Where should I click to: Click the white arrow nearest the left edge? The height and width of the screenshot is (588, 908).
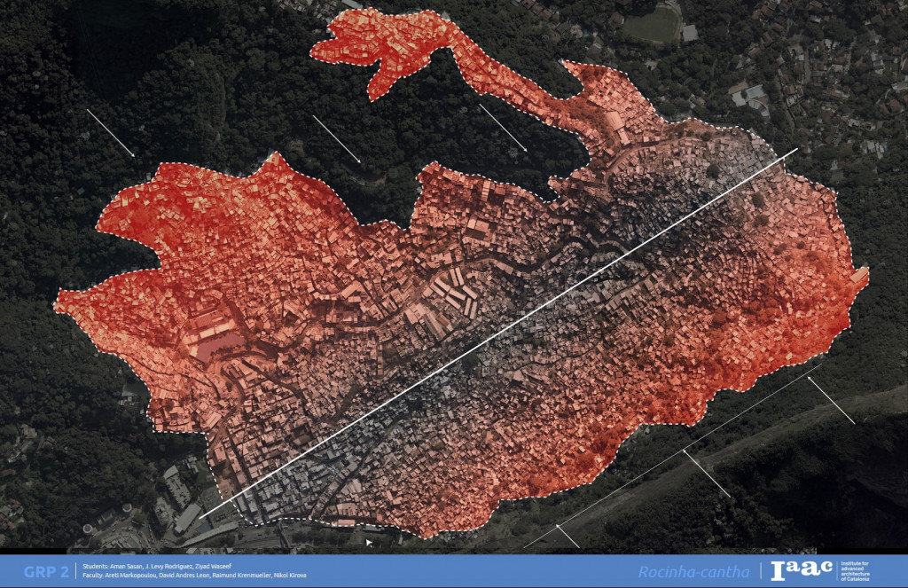(x=111, y=133)
